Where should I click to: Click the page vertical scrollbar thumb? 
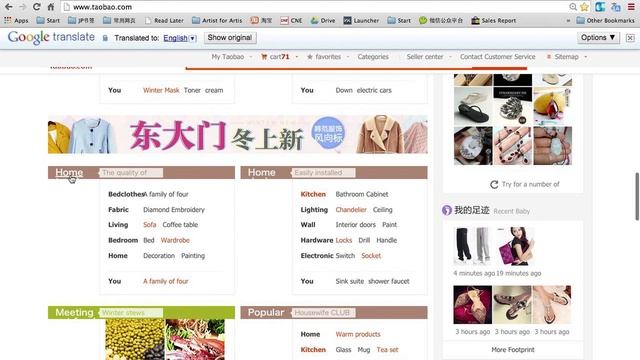click(637, 196)
